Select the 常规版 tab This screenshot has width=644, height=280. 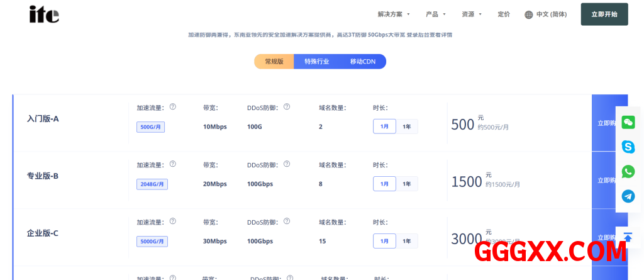pos(274,62)
